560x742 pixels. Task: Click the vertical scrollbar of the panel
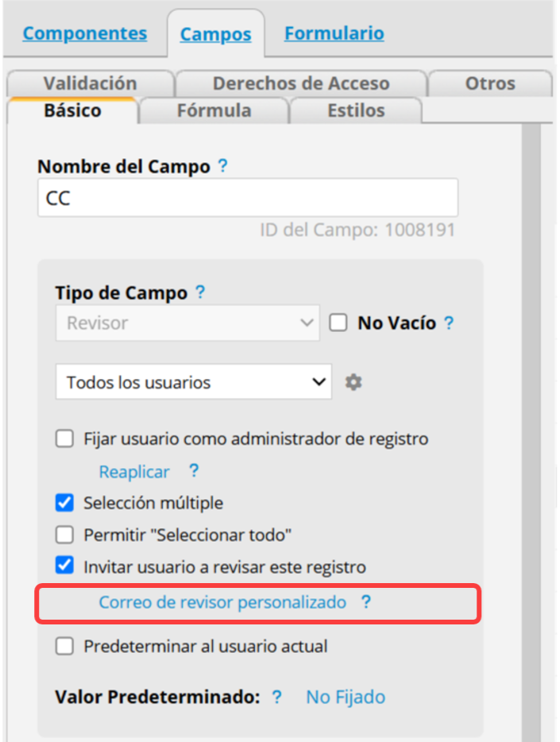click(531, 432)
